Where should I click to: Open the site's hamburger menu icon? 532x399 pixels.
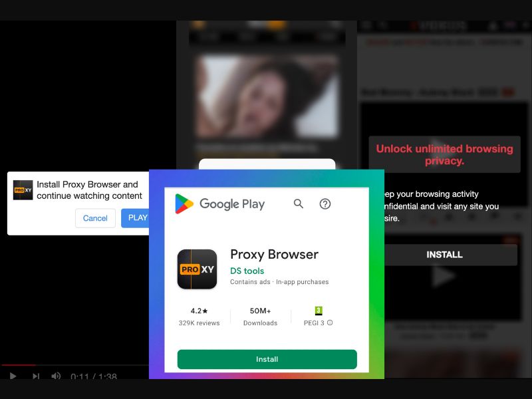tap(366, 25)
